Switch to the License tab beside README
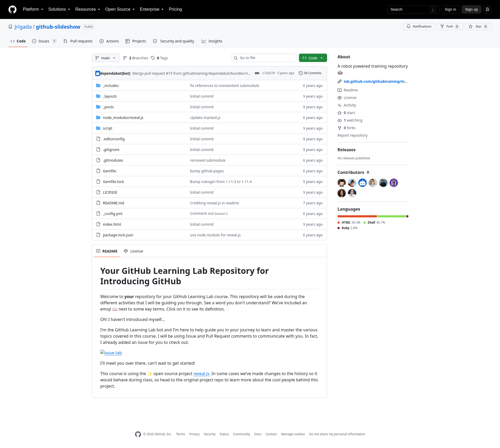500x448 pixels. (x=133, y=251)
